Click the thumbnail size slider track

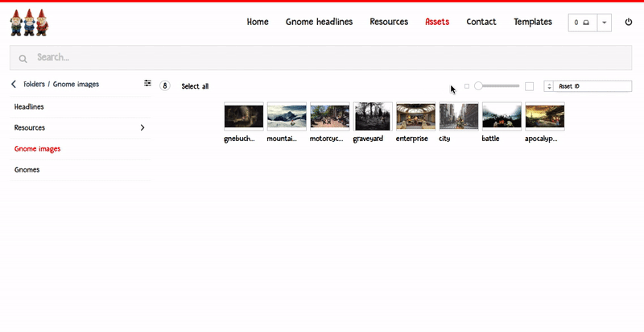pos(497,86)
